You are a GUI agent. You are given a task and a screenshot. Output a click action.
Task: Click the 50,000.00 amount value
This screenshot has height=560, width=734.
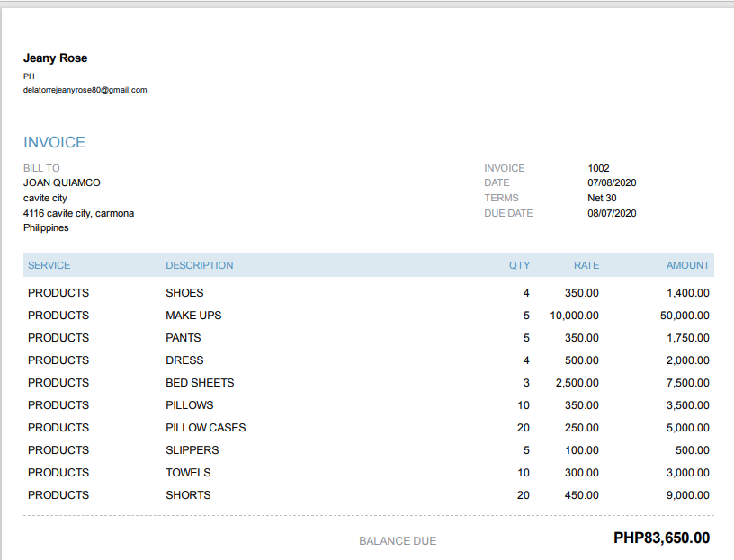[x=685, y=316]
